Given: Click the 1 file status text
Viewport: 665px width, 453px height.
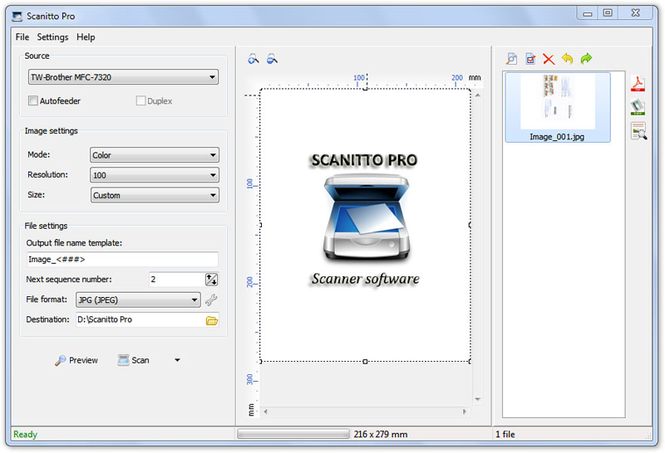Looking at the screenshot, I should coord(505,434).
